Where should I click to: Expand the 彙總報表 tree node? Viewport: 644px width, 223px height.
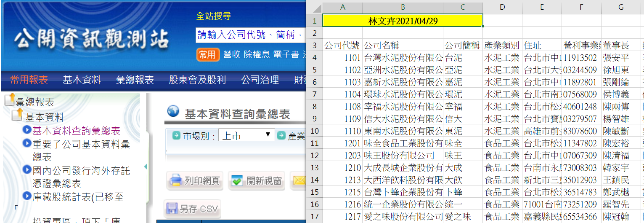pos(35,101)
